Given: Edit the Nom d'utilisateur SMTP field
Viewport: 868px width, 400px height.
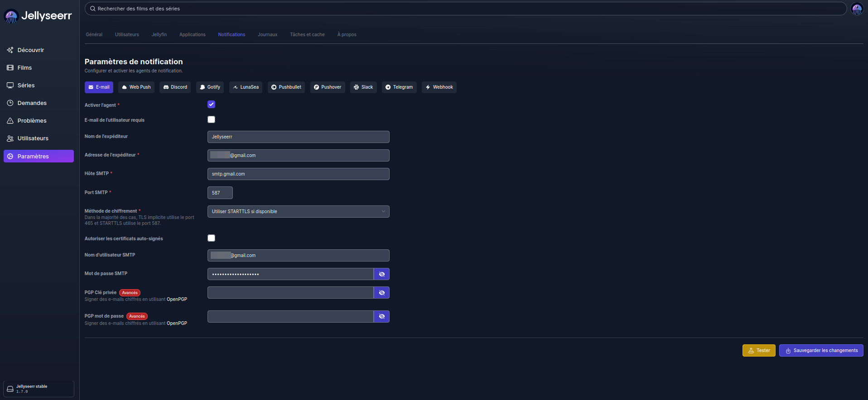Looking at the screenshot, I should [x=298, y=256].
